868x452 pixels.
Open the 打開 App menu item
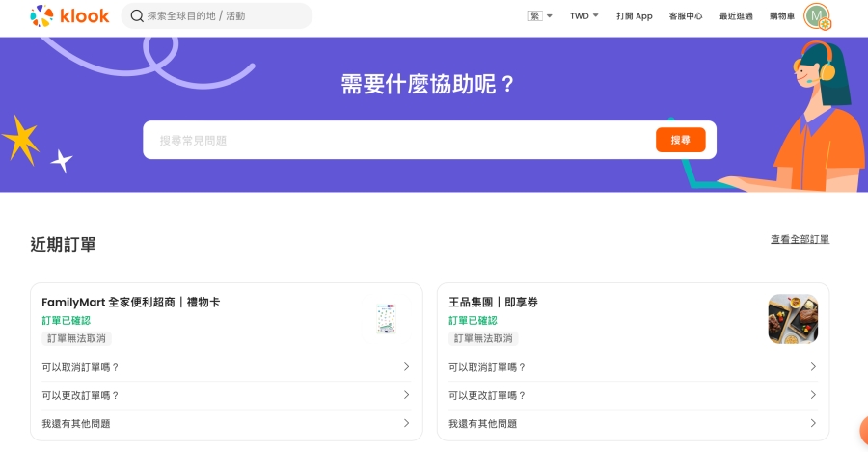pos(635,16)
